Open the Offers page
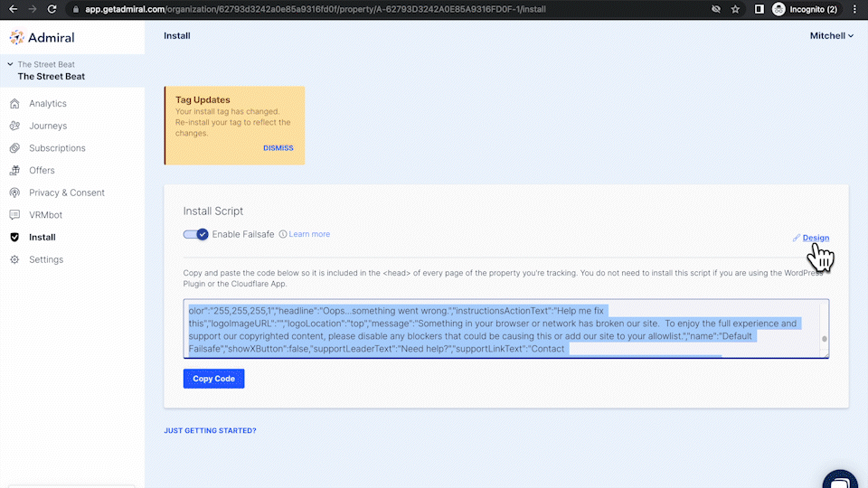Image resolution: width=868 pixels, height=488 pixels. tap(42, 171)
